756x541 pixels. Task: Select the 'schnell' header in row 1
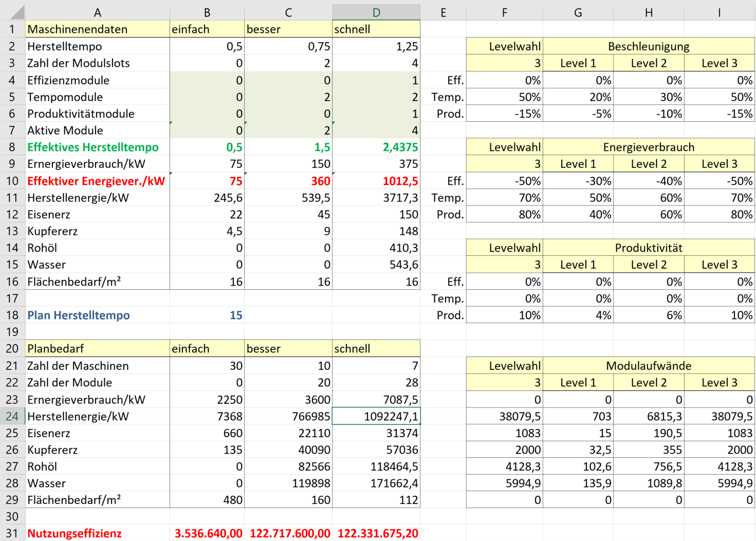pos(376,29)
